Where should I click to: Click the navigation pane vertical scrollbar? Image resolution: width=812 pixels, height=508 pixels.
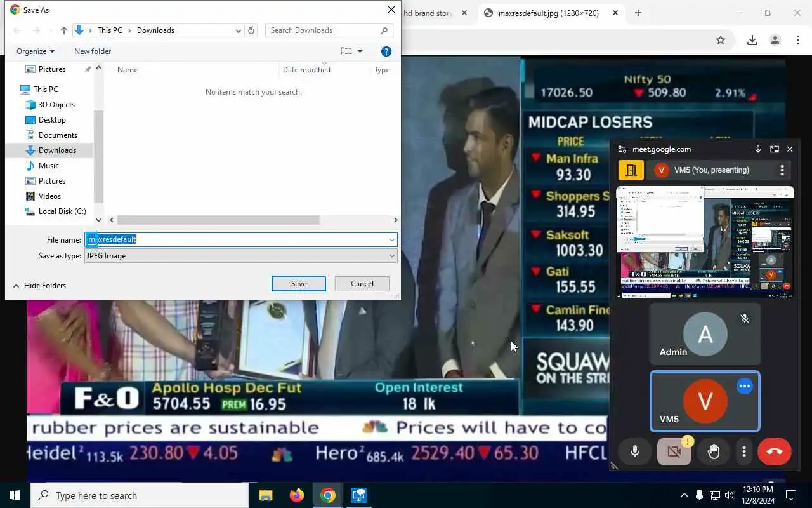coord(98,156)
